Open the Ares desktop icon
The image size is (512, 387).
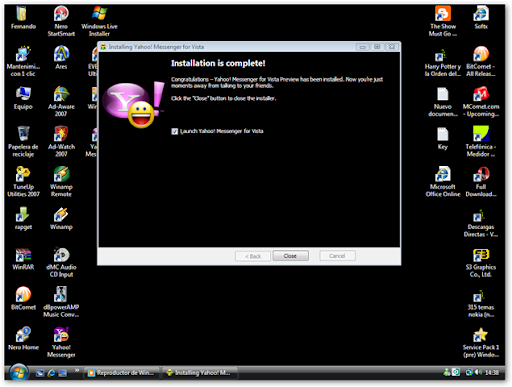coord(61,57)
